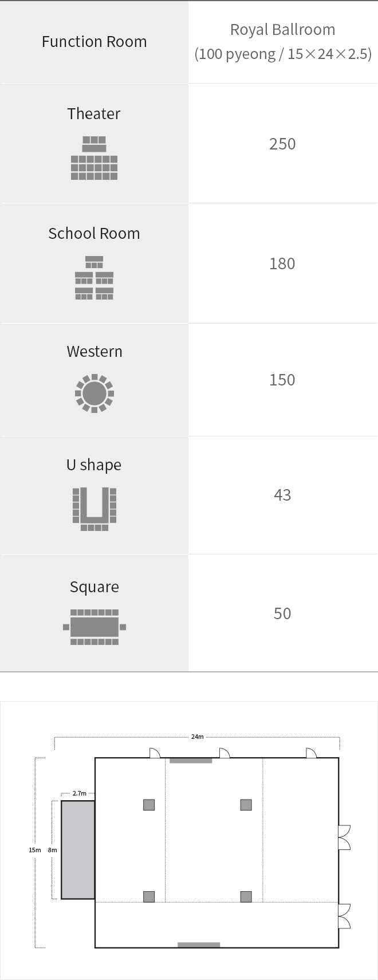This screenshot has height=980, width=378.
Task: Click the top-left pillar square in floor plan
Action: pos(149,805)
